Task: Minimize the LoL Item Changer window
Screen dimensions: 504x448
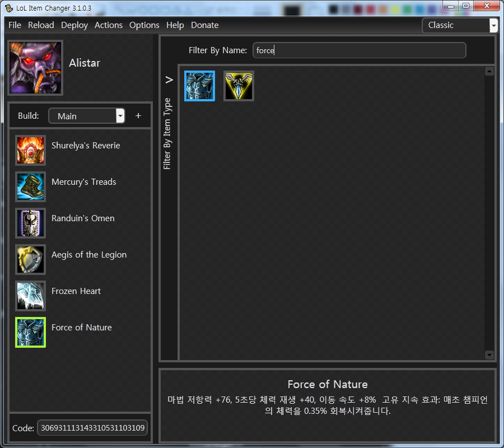Action: tap(451, 6)
